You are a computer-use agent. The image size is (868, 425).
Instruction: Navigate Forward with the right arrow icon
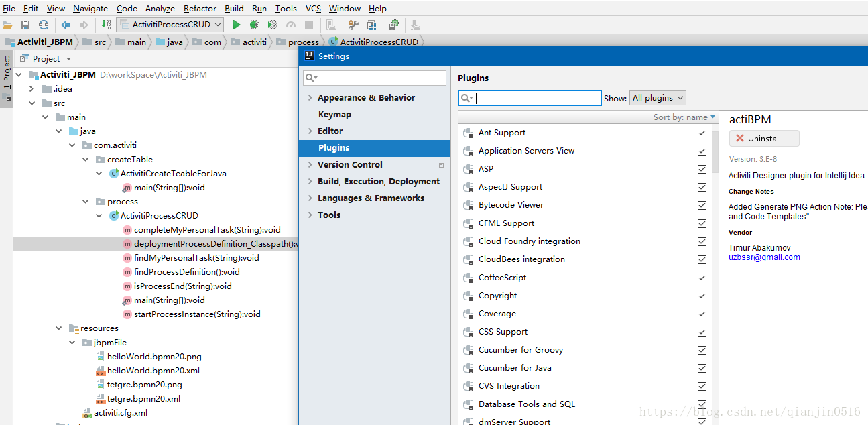[x=84, y=25]
